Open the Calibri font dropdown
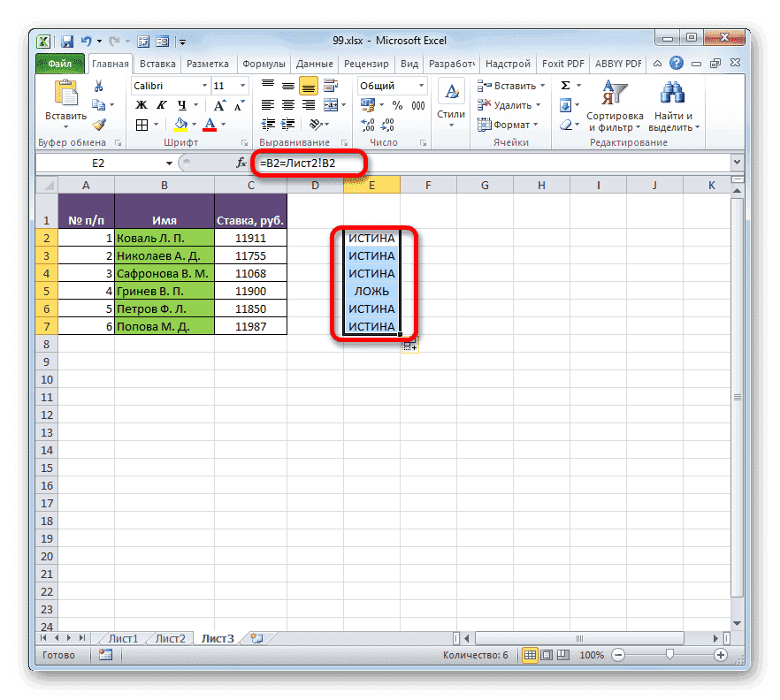The image size is (780, 700). coord(170,85)
